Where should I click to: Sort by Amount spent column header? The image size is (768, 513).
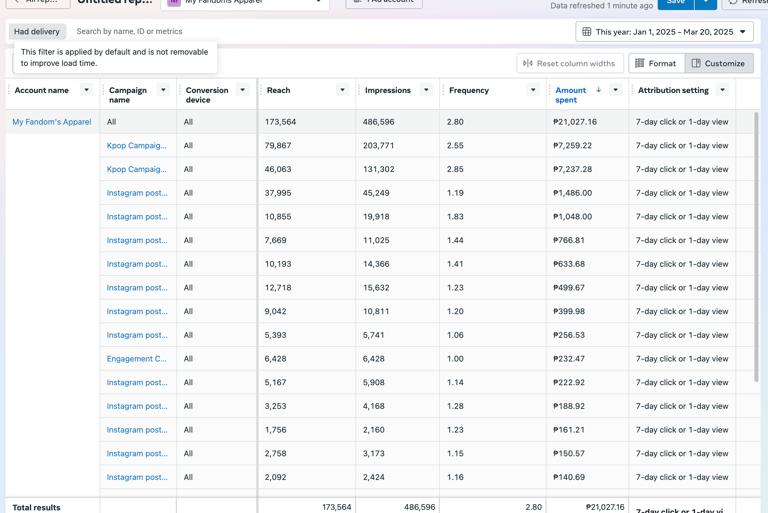571,95
